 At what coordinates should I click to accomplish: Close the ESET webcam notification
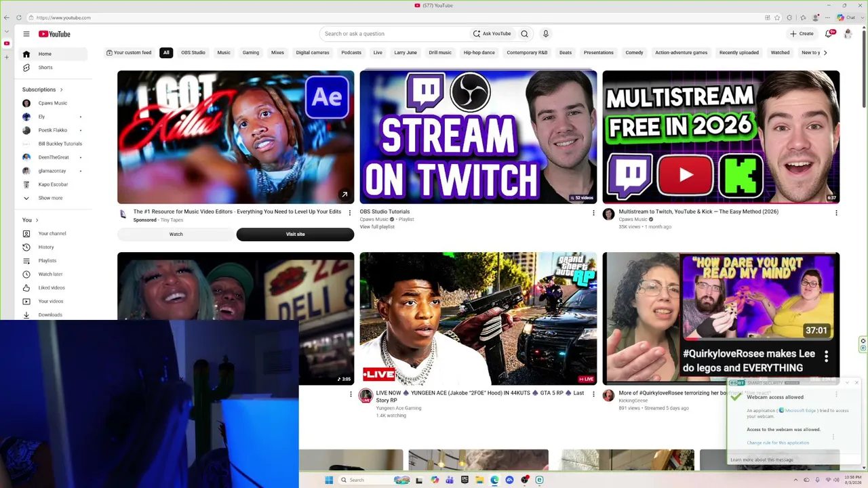(856, 383)
